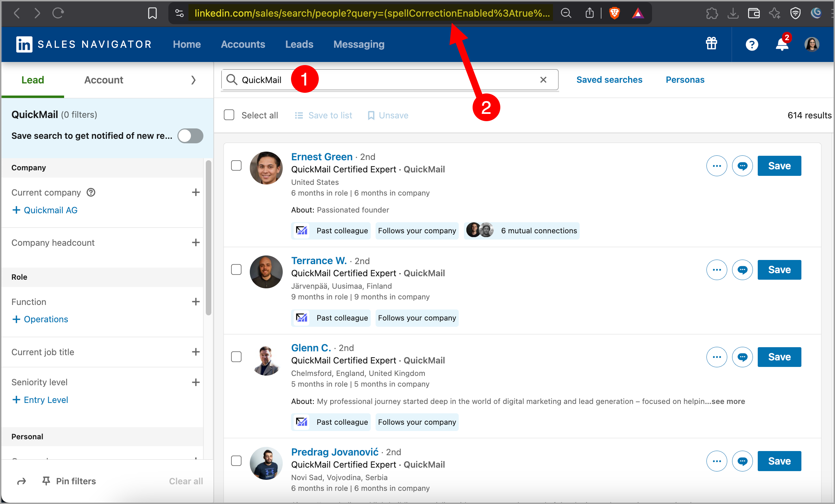Expand the Company headcount filter
Viewport: 835px width, 504px height.
point(196,242)
